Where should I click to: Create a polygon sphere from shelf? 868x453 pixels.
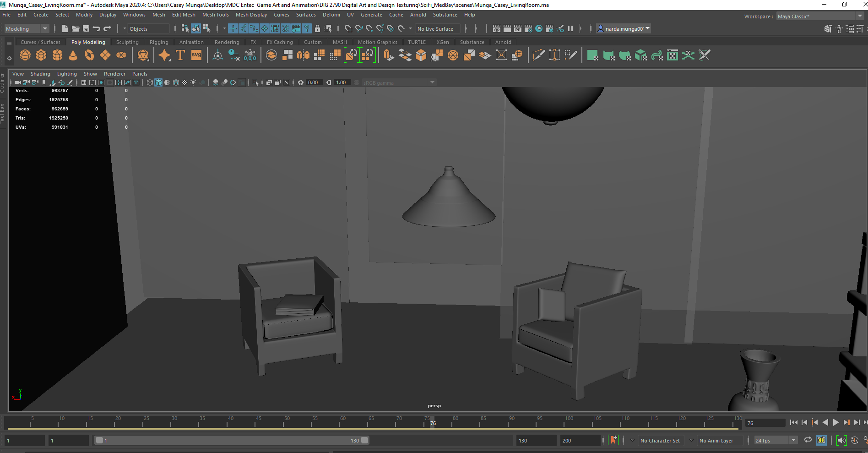tap(25, 55)
